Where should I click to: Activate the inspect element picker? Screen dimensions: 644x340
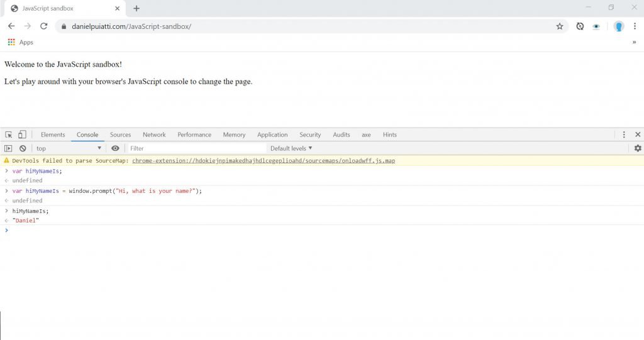[9, 134]
